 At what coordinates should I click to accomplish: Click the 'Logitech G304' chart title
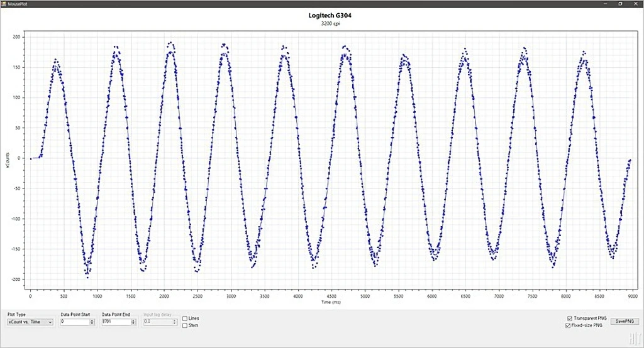330,16
